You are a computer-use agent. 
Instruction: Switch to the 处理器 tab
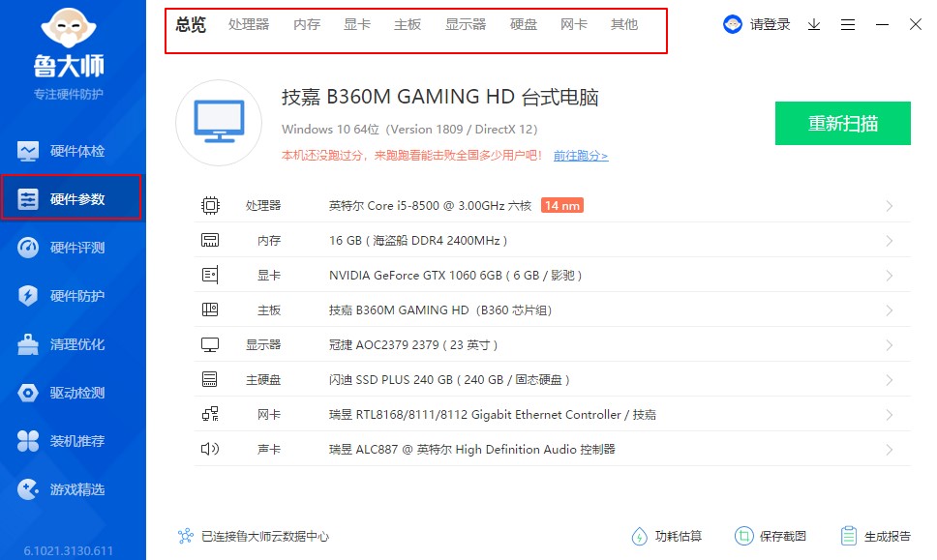click(249, 25)
